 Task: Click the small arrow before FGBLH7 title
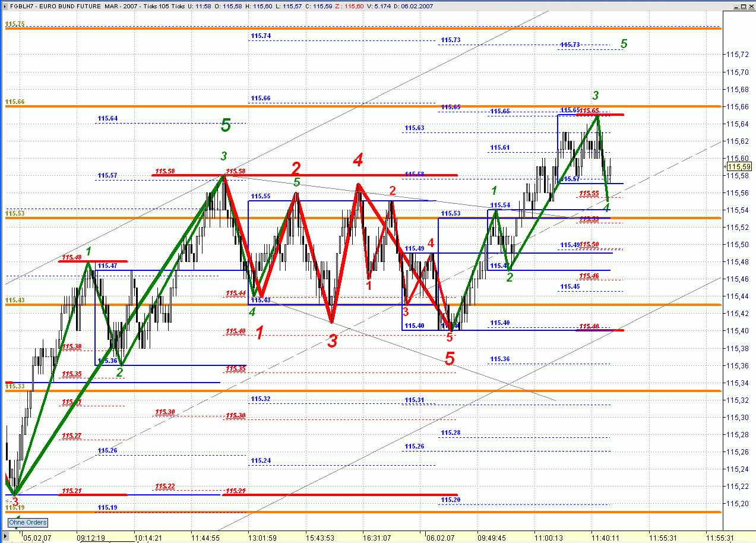(x=6, y=5)
